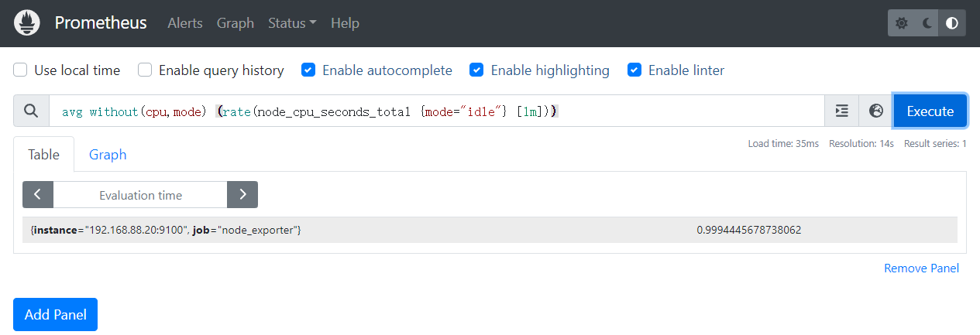Enable the Use local time checkbox
Image resolution: width=980 pixels, height=335 pixels.
[x=21, y=70]
